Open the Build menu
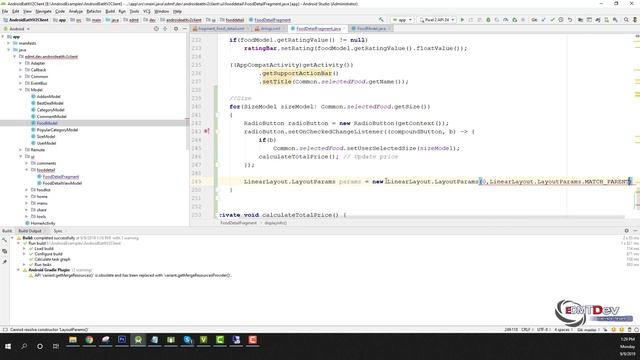 (x=110, y=11)
